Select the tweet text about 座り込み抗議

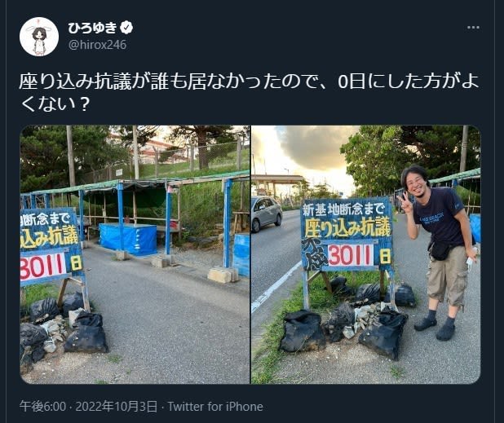click(249, 92)
